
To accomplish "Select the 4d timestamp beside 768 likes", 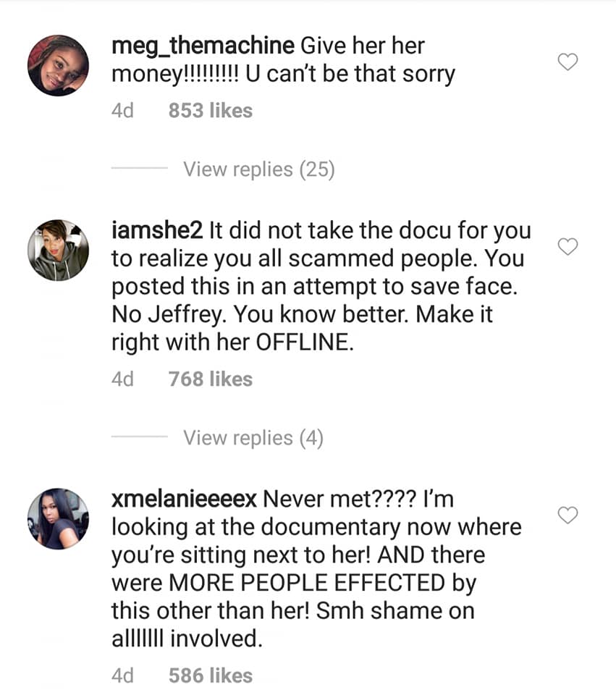I will point(123,379).
